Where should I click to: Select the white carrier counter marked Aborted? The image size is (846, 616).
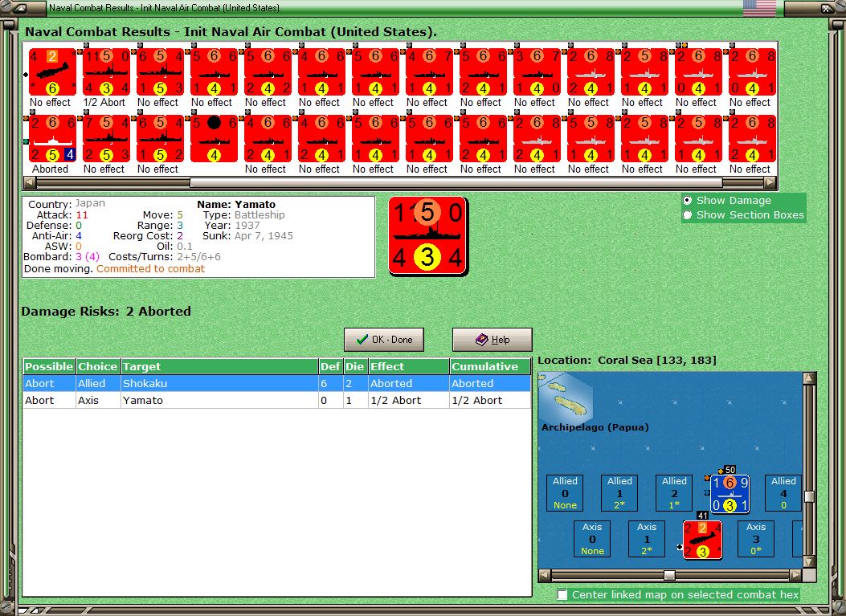(52, 139)
